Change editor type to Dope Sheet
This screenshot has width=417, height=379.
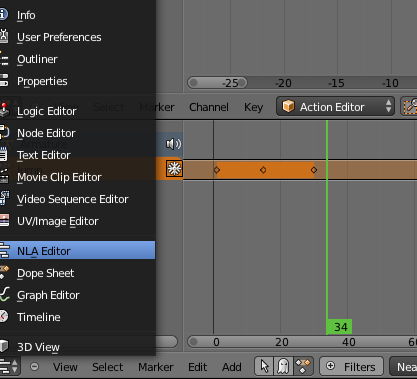pos(77,273)
